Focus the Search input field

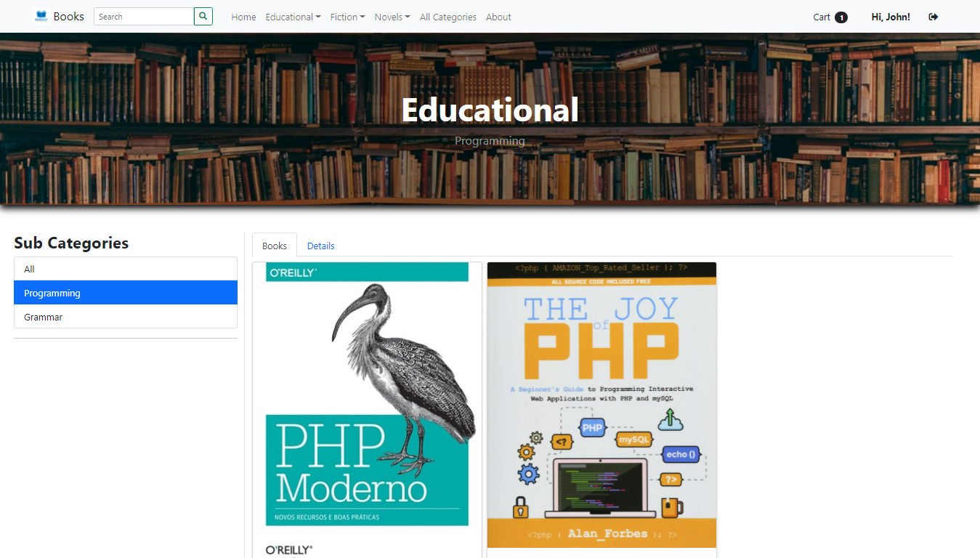coord(144,16)
